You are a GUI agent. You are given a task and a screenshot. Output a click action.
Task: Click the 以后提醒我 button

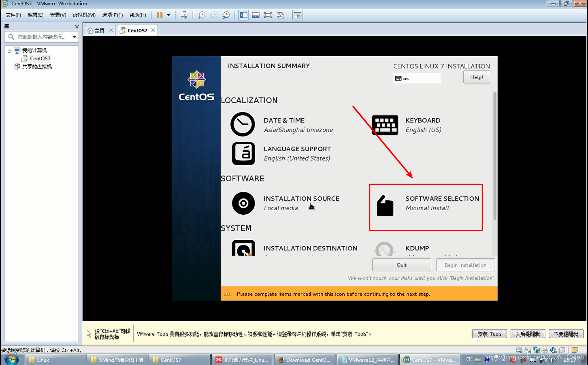pyautogui.click(x=528, y=334)
